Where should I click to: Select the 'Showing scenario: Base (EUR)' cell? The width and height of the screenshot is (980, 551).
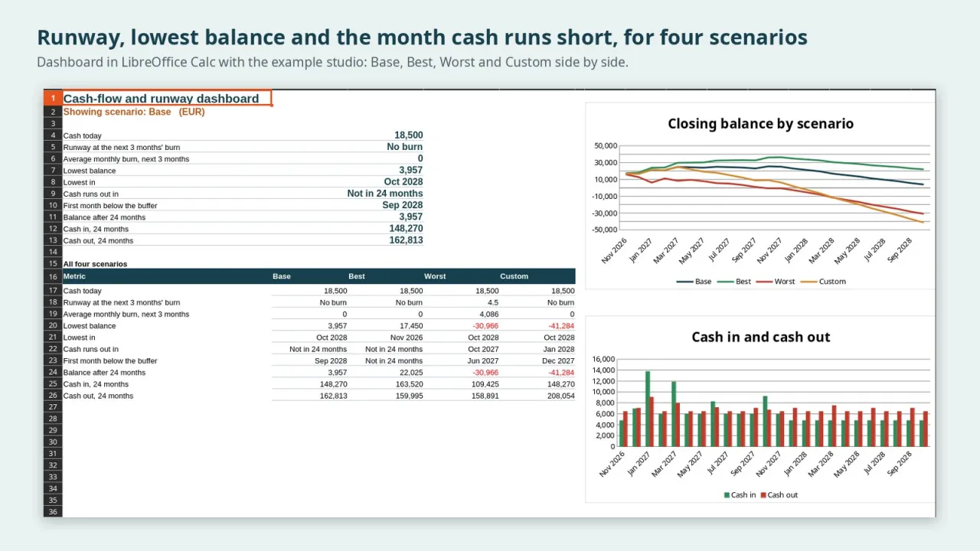[134, 112]
